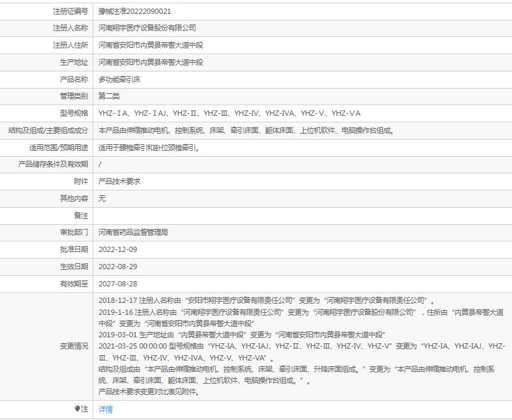This screenshot has height=420, width=512.
Task: Select the slash value for storage conditions
Action: 100,164
